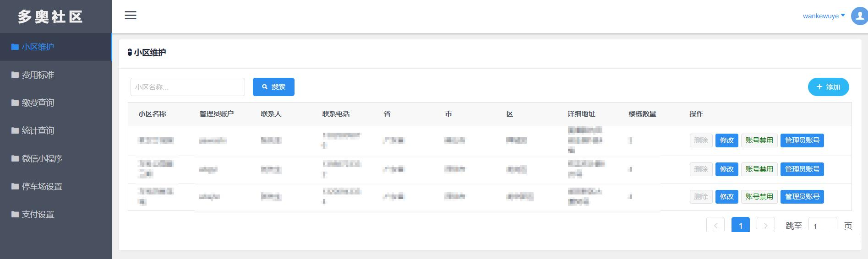This screenshot has height=259, width=868.
Task: Open the wankewuye account dropdown
Action: (x=824, y=16)
